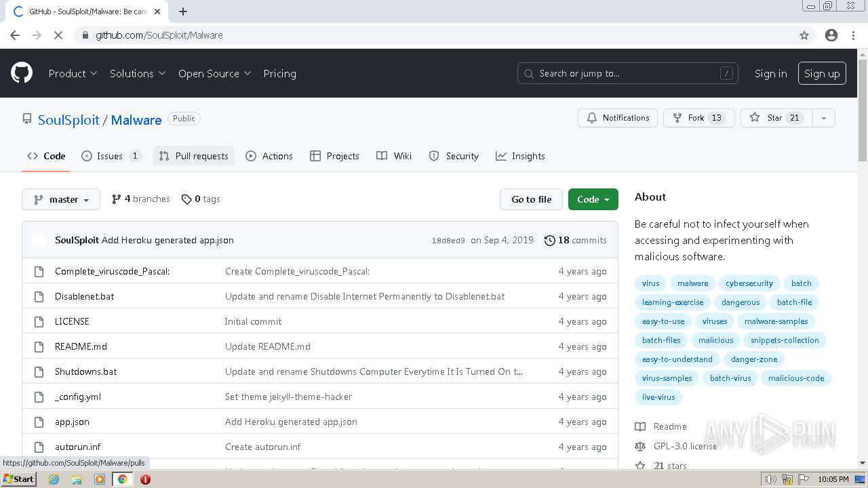Screen dimensions: 868x488
Task: Click file icon beside autorun.inf
Action: pyautogui.click(x=39, y=447)
